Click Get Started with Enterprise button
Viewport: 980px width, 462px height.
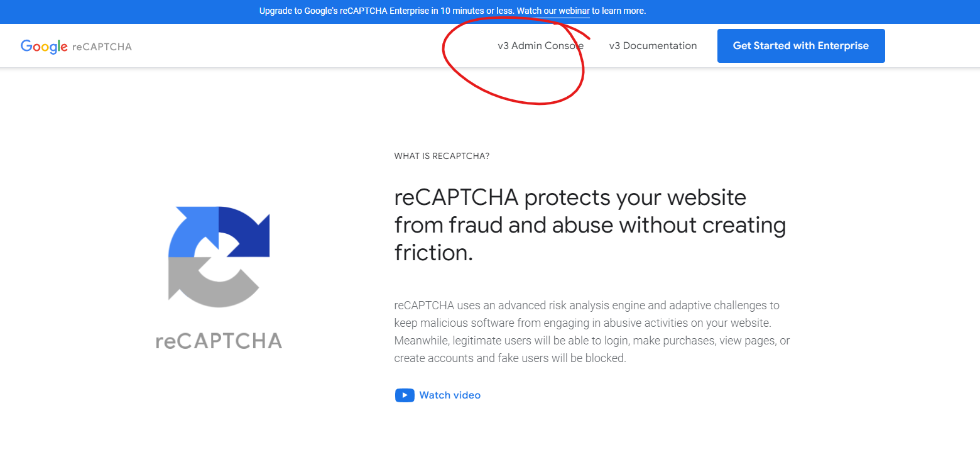801,46
